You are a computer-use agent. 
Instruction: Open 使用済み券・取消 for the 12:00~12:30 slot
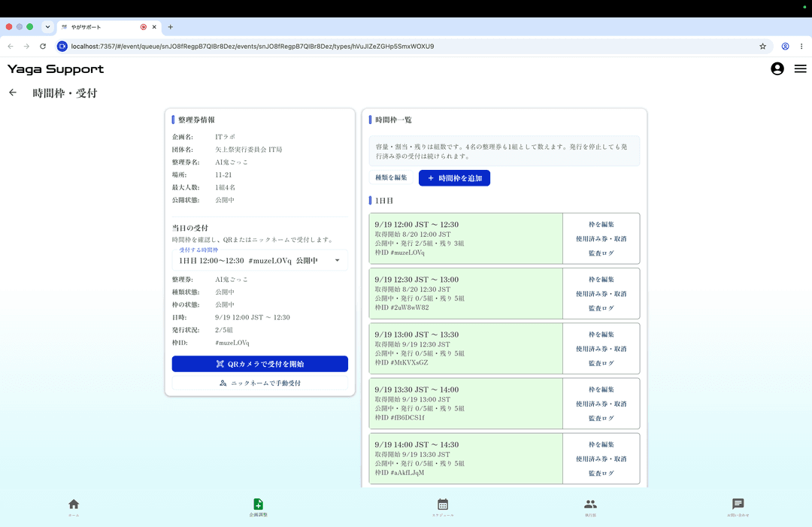tap(601, 238)
